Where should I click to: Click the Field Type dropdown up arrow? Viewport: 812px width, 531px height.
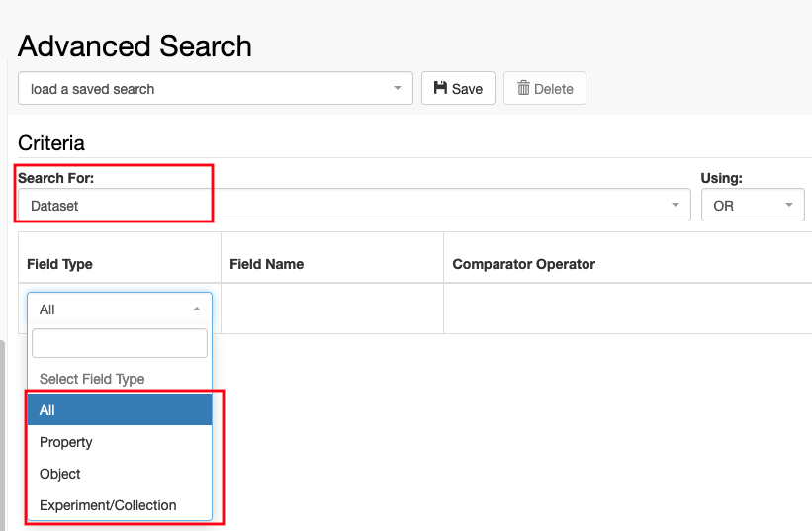197,309
